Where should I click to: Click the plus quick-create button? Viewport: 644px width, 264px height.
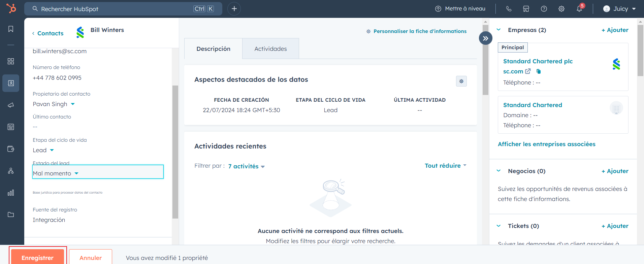[234, 9]
